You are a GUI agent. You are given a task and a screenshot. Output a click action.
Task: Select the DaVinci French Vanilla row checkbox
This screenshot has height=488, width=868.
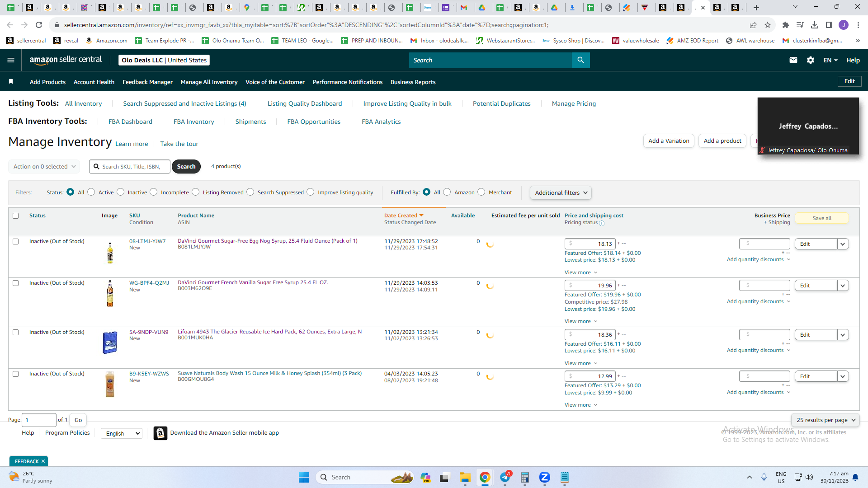click(16, 283)
